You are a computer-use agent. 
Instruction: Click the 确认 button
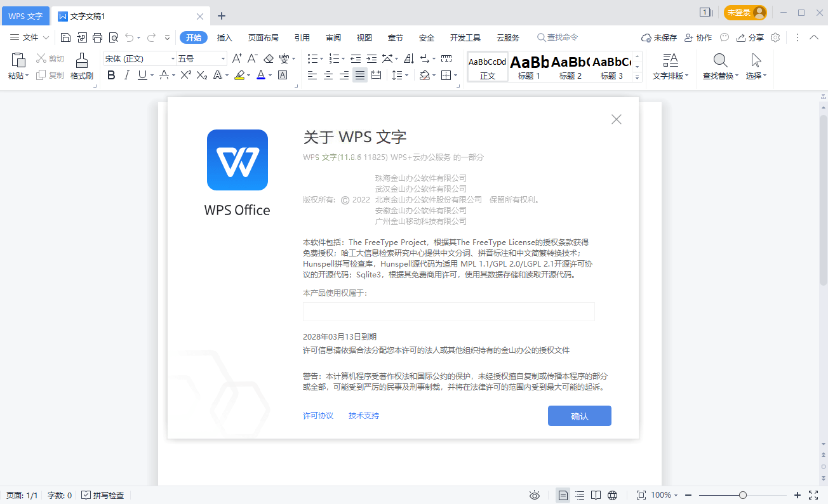pyautogui.click(x=579, y=416)
